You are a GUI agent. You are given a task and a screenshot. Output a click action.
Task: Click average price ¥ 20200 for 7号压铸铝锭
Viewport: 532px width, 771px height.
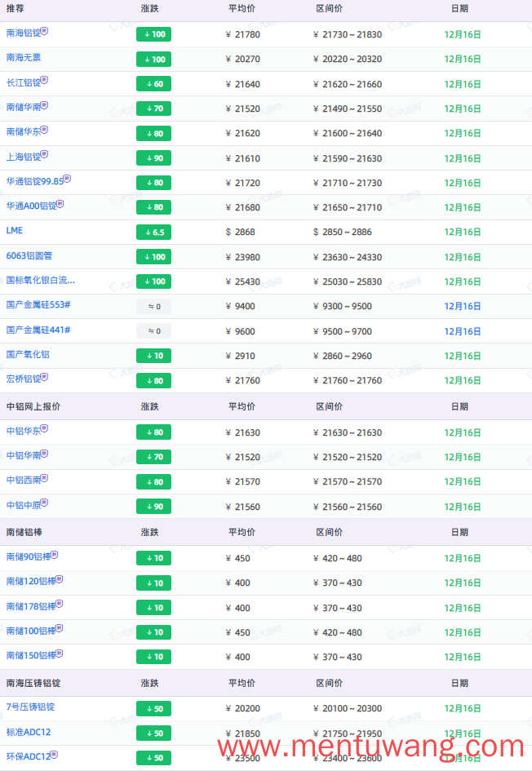(x=243, y=708)
